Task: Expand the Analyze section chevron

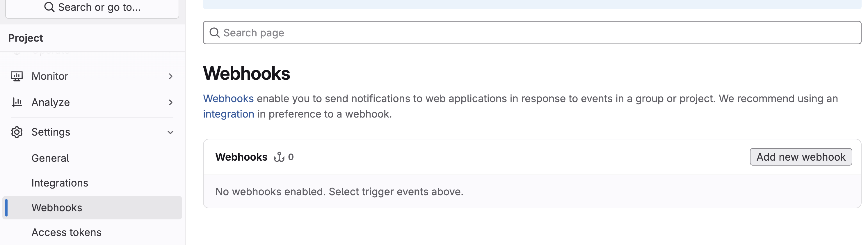Action: (x=170, y=102)
